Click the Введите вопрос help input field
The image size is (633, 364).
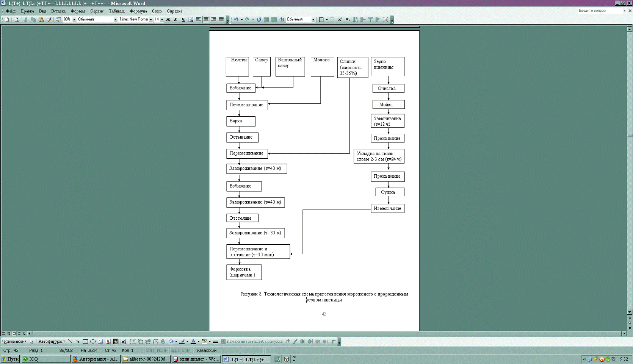pos(600,11)
